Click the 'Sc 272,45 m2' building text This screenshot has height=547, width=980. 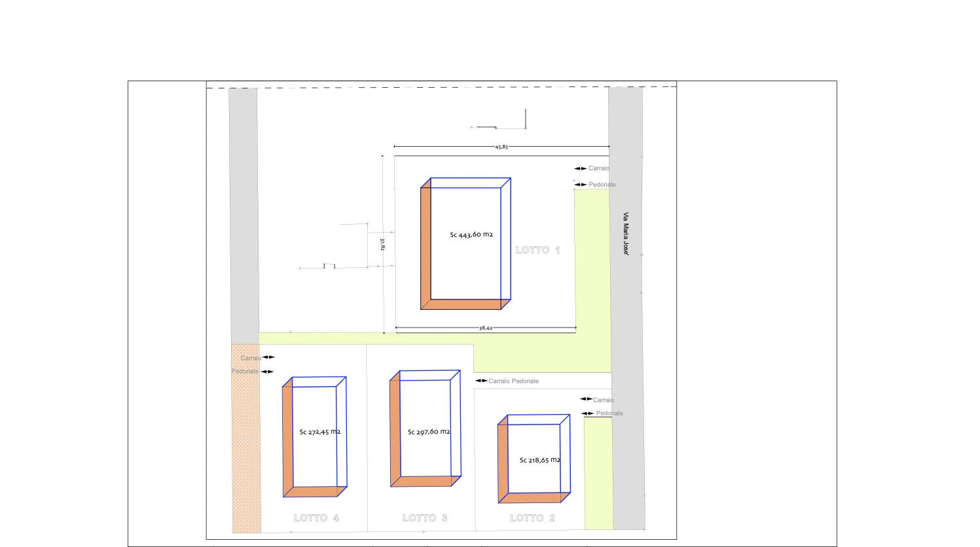319,432
